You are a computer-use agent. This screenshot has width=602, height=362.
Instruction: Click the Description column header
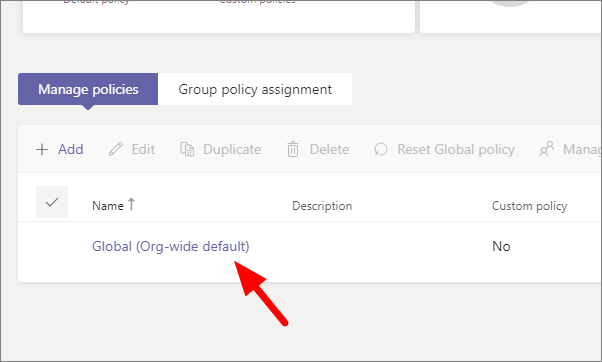click(x=322, y=206)
